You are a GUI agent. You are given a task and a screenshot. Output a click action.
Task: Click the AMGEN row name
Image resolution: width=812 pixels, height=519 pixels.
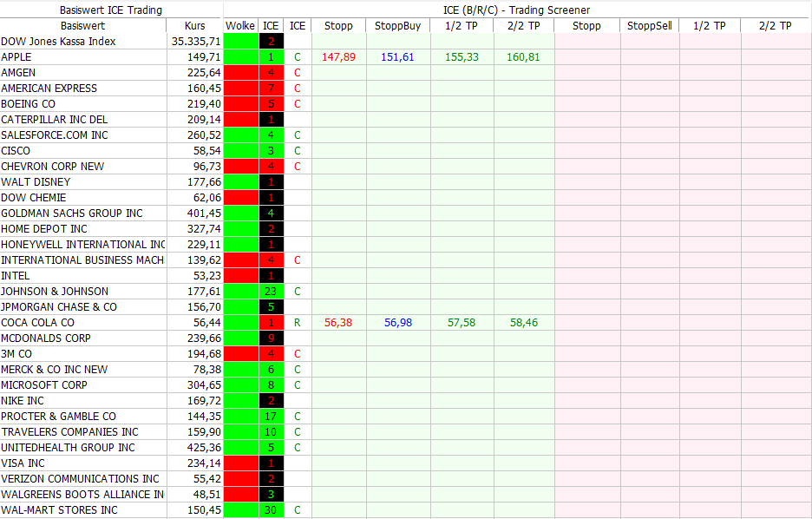coord(18,73)
